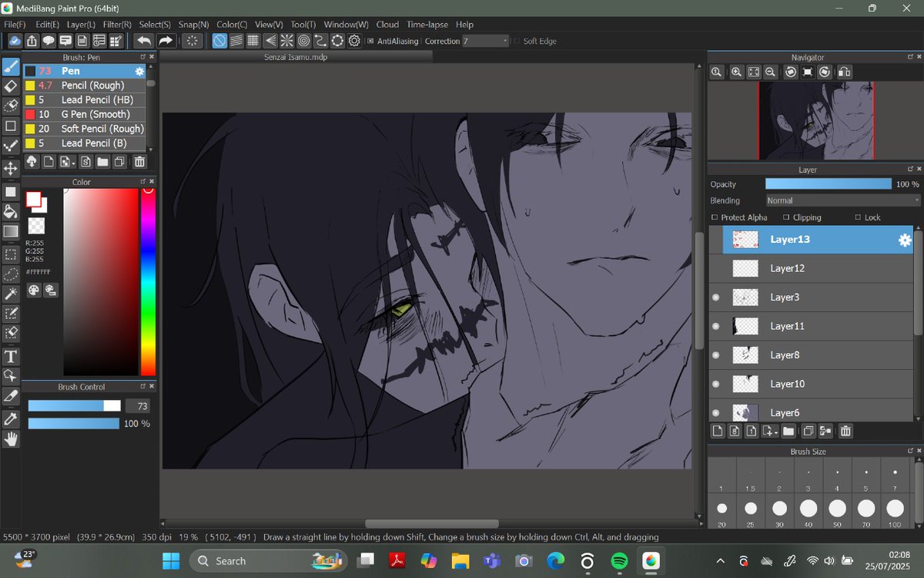Open the add-brush dropdown in Brush panel
This screenshot has height=578, width=924.
click(68, 162)
